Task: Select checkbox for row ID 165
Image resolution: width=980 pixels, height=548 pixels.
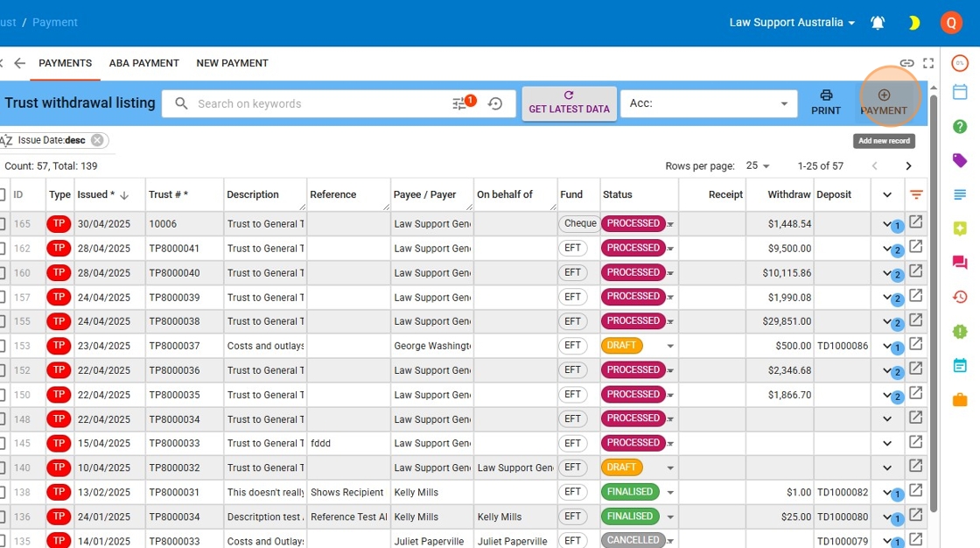Action: [x=3, y=224]
